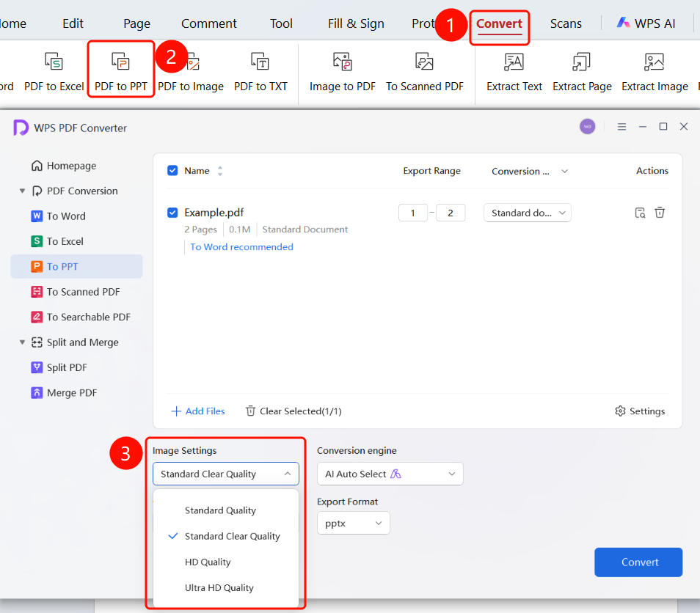The height and width of the screenshot is (613, 700).
Task: Collapse the PDF Conversion tree section
Action: tap(22, 191)
